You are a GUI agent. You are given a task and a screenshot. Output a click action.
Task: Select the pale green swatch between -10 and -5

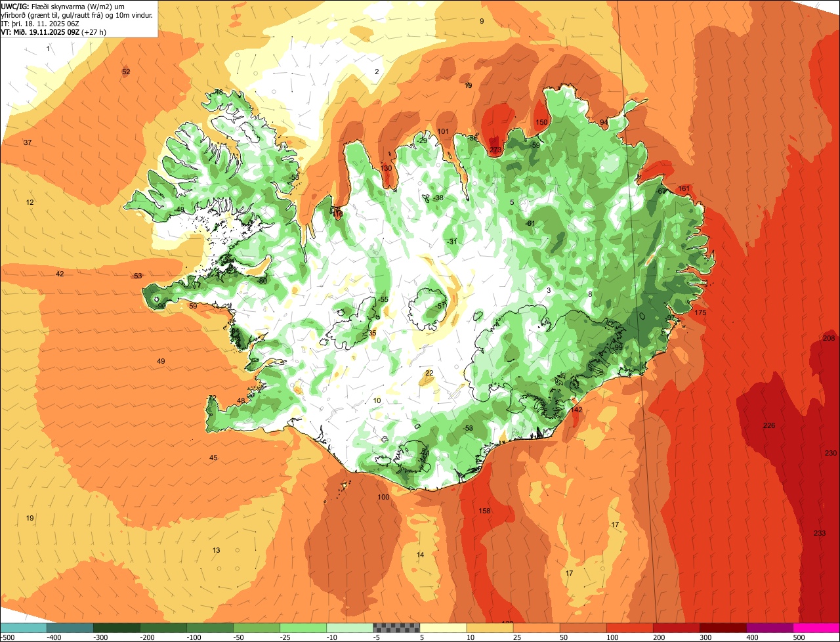pyautogui.click(x=349, y=628)
